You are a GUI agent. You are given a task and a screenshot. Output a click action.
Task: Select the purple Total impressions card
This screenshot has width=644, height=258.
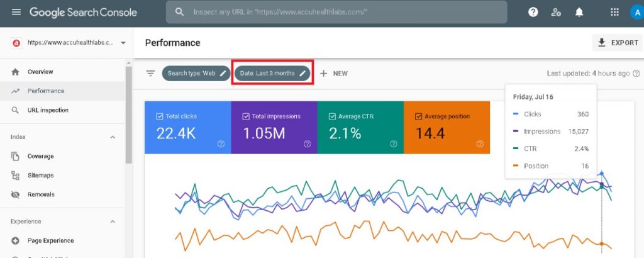click(x=274, y=127)
